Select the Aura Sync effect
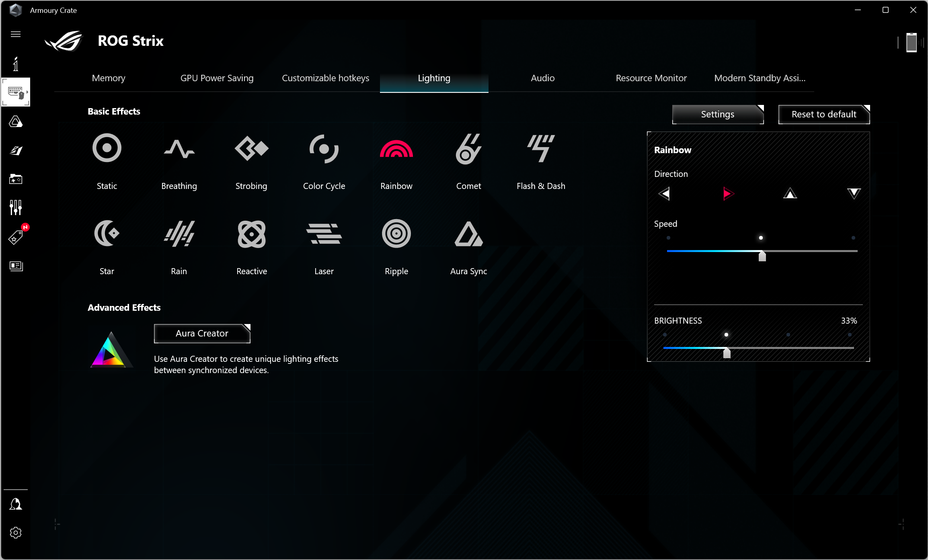The width and height of the screenshot is (928, 560). click(x=468, y=234)
